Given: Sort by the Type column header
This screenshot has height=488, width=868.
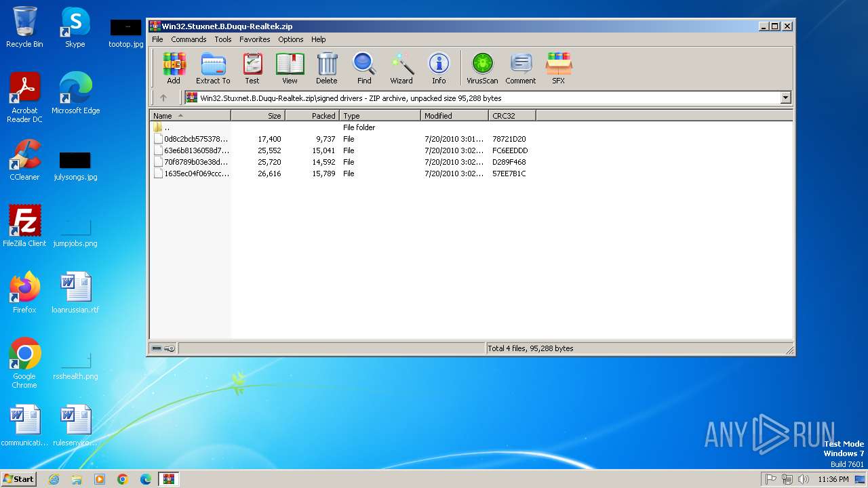Looking at the screenshot, I should click(x=380, y=116).
